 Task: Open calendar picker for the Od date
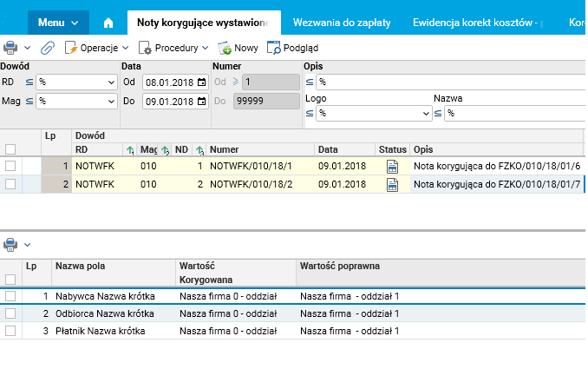(202, 82)
